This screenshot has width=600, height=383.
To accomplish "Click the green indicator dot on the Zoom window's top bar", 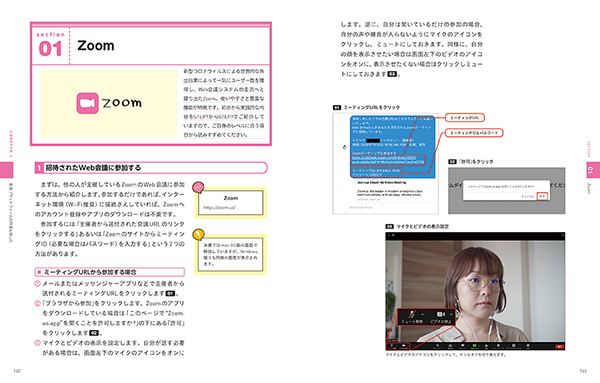I will point(393,235).
